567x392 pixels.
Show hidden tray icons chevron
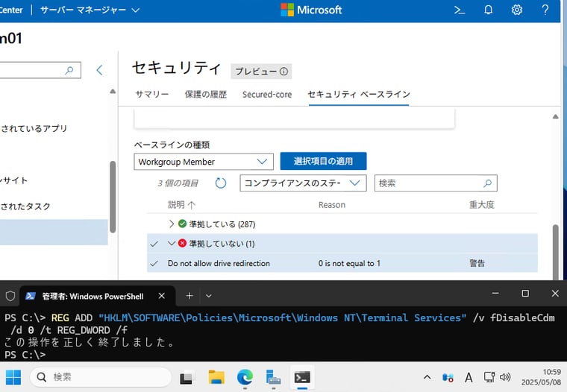coord(427,377)
